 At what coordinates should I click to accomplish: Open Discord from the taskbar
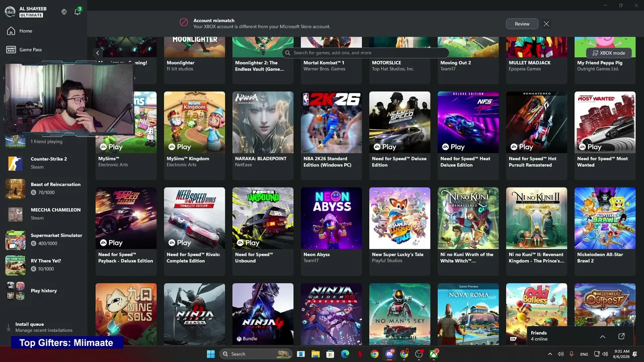coord(389,354)
